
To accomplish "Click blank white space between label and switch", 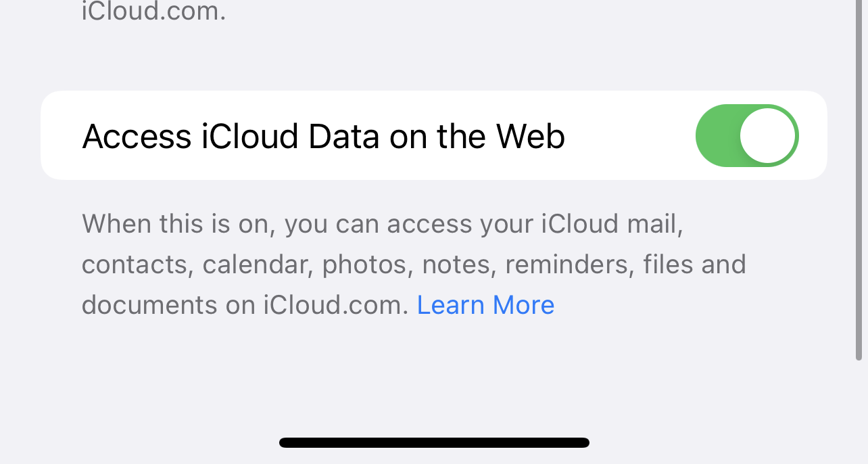I will [x=629, y=135].
